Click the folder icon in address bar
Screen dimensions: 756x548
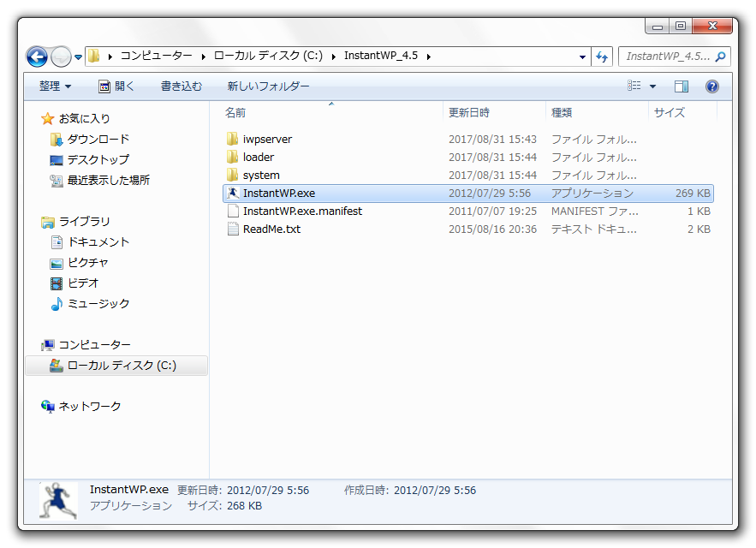click(94, 56)
